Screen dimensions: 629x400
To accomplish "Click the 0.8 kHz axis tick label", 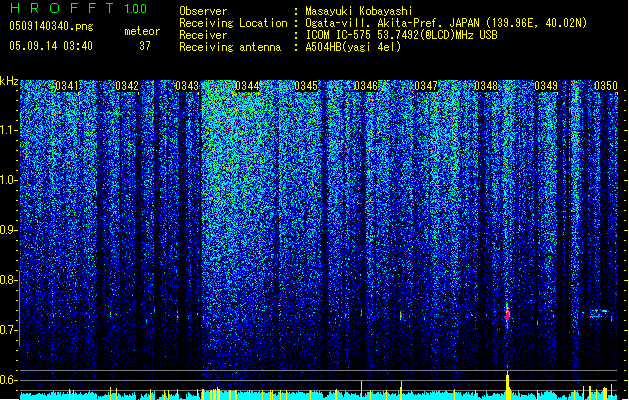I will coord(9,280).
